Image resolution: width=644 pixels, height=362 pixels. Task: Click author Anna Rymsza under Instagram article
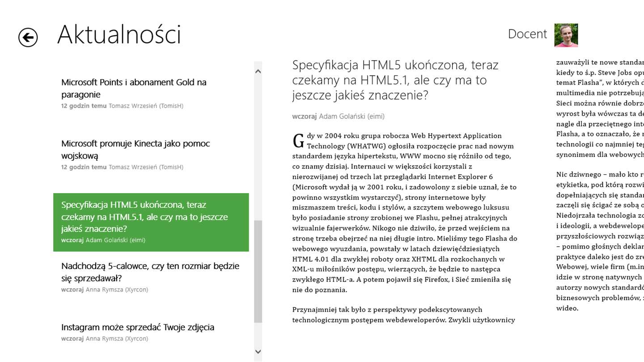coord(117,339)
